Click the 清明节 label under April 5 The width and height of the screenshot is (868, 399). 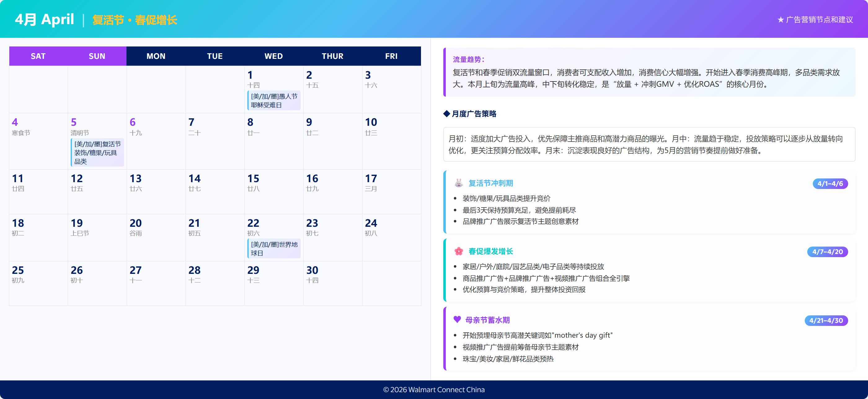[x=81, y=133]
